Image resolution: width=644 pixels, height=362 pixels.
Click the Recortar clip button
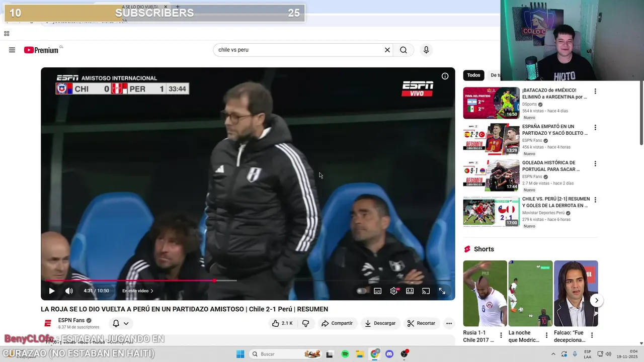(421, 323)
